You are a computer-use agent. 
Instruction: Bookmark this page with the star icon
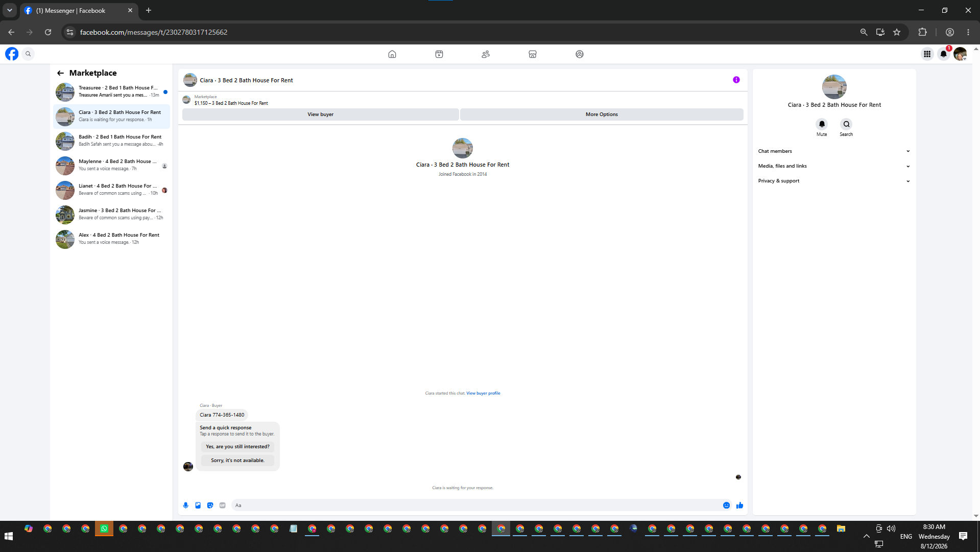coord(897,32)
